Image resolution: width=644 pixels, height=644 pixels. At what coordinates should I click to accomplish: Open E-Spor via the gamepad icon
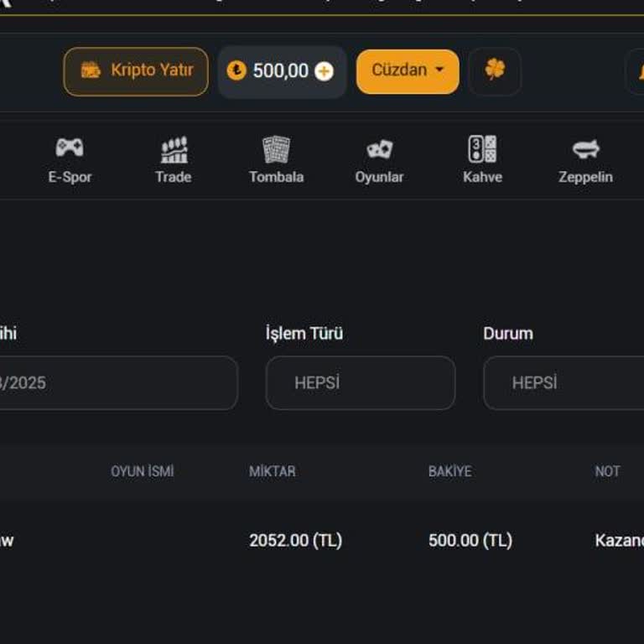coord(70,148)
